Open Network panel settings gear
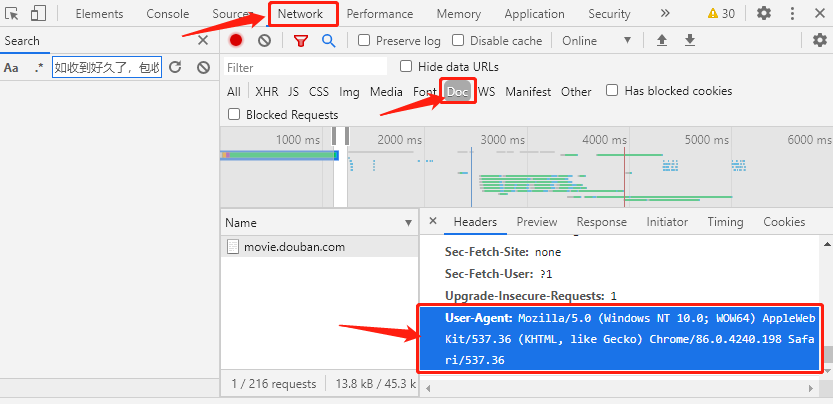The height and width of the screenshot is (404, 833). coord(820,40)
